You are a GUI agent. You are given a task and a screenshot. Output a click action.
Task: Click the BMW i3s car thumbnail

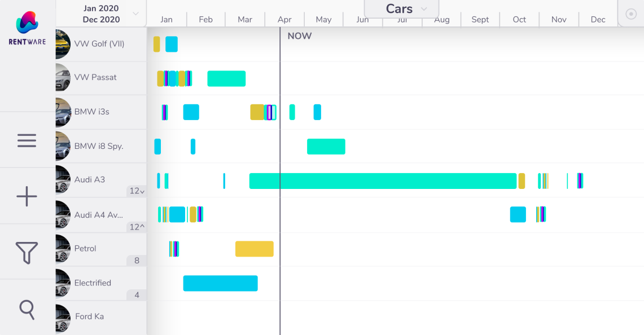point(63,112)
